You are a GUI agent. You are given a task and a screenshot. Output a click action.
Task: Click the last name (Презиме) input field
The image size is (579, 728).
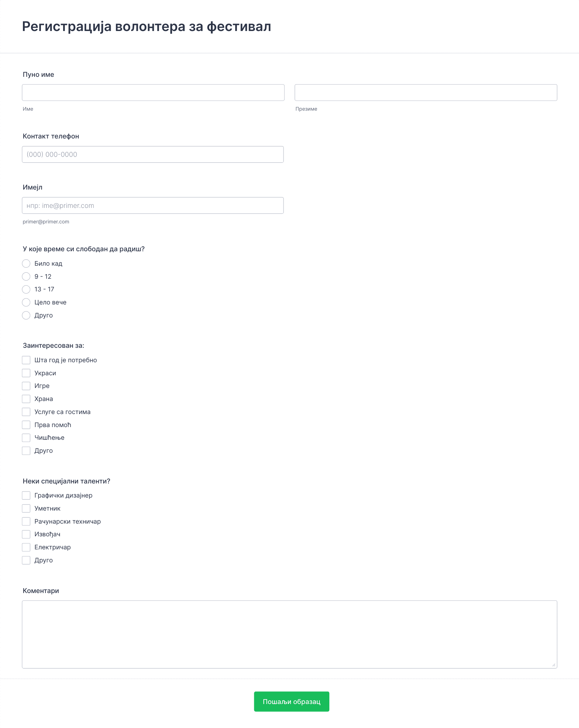pos(426,92)
